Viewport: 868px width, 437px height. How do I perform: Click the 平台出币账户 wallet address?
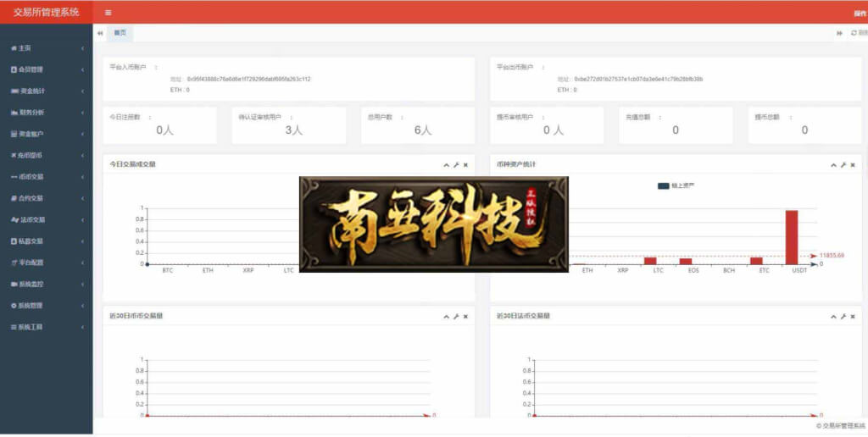638,79
